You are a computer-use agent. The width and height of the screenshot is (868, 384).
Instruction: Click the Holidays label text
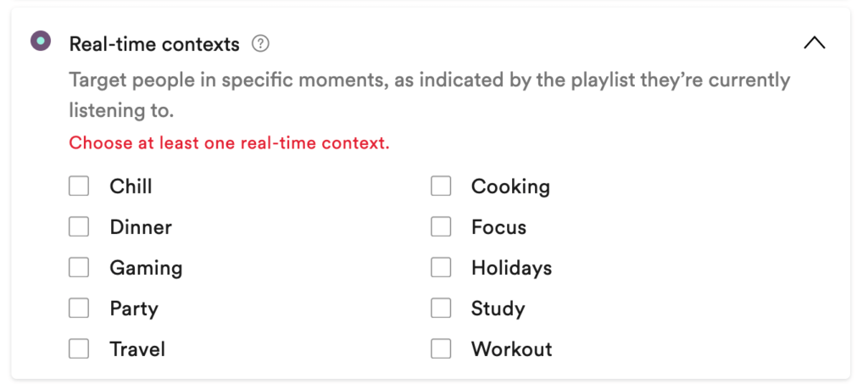(511, 268)
